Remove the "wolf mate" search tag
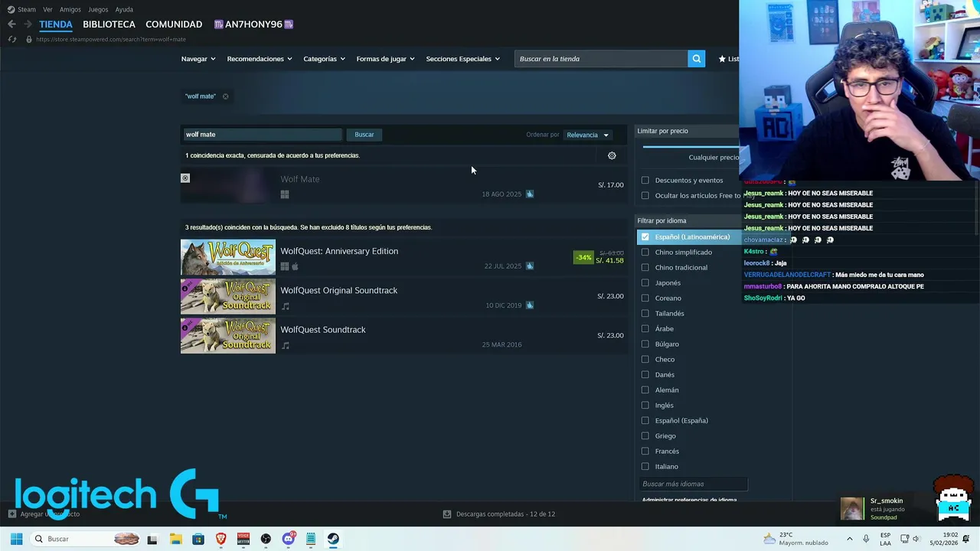Screen dimensions: 980x551 [x=225, y=96]
